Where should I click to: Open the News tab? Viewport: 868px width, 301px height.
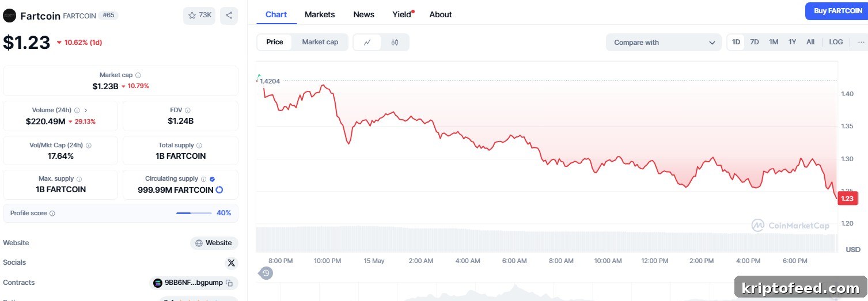click(363, 14)
